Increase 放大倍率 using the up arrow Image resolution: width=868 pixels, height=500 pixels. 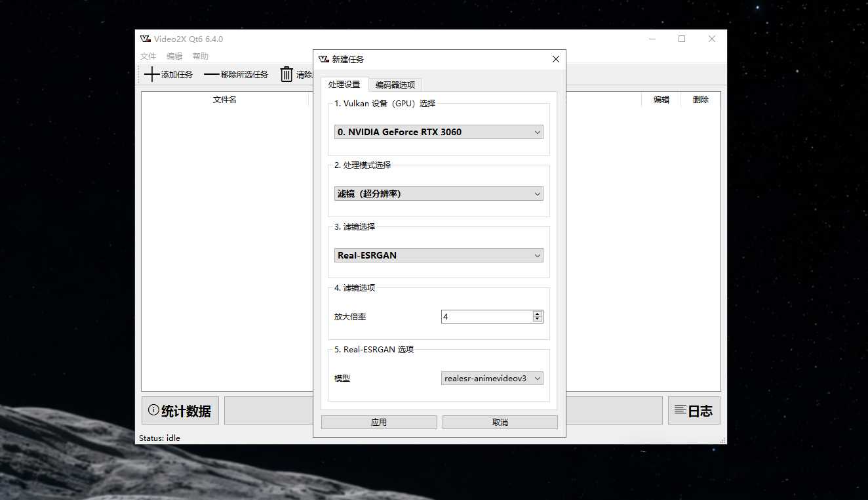click(538, 314)
